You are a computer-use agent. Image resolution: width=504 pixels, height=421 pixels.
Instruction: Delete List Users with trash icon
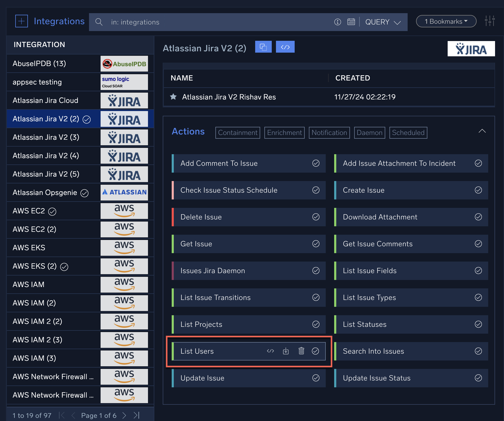click(x=301, y=351)
